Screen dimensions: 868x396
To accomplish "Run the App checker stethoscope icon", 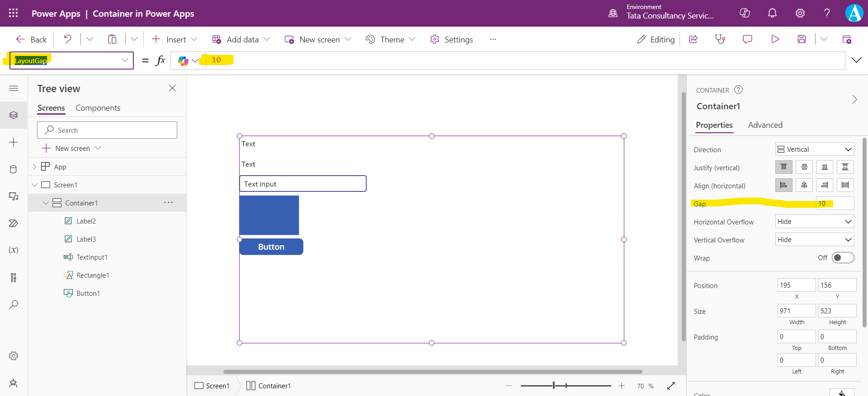I will tap(720, 39).
